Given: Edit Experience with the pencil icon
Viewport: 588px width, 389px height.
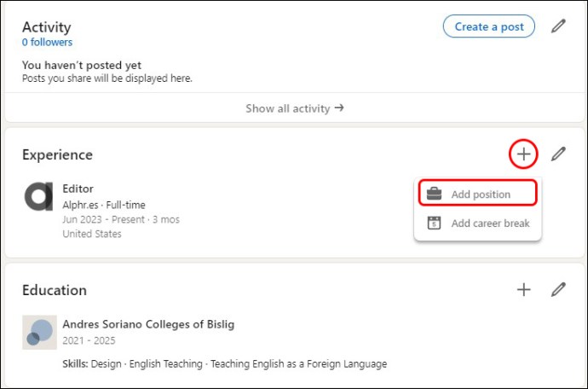Looking at the screenshot, I should 558,154.
